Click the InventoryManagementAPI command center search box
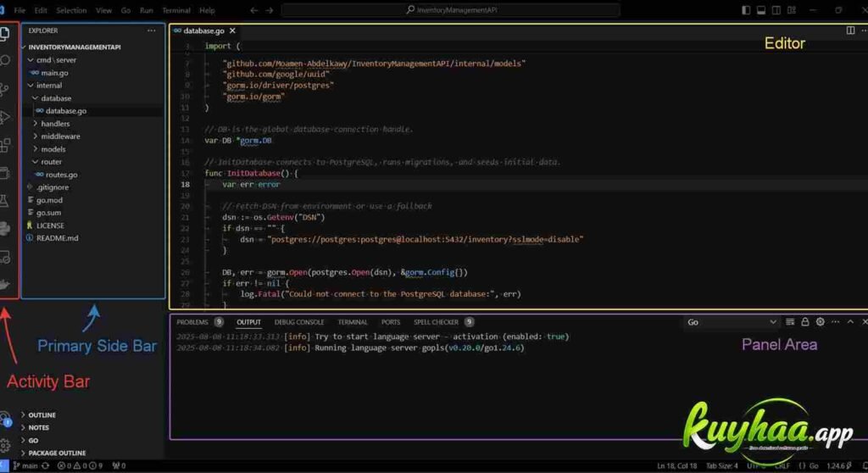Screen dimensions: 868x473 (451, 10)
